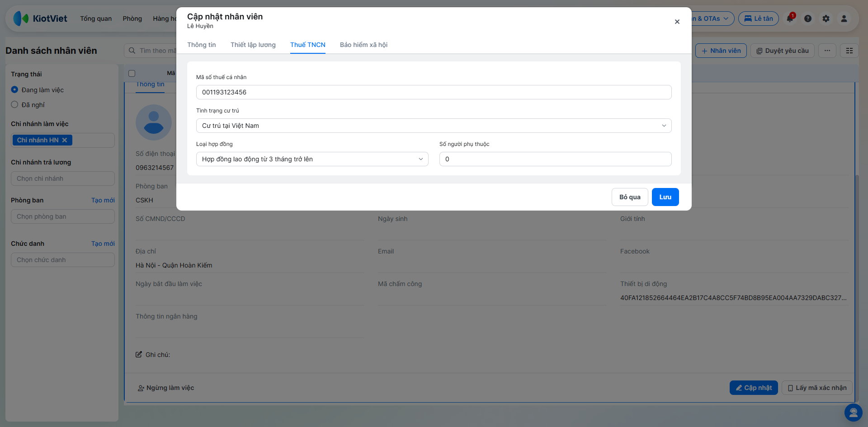Click Ngừng làm việc button

coord(165,388)
